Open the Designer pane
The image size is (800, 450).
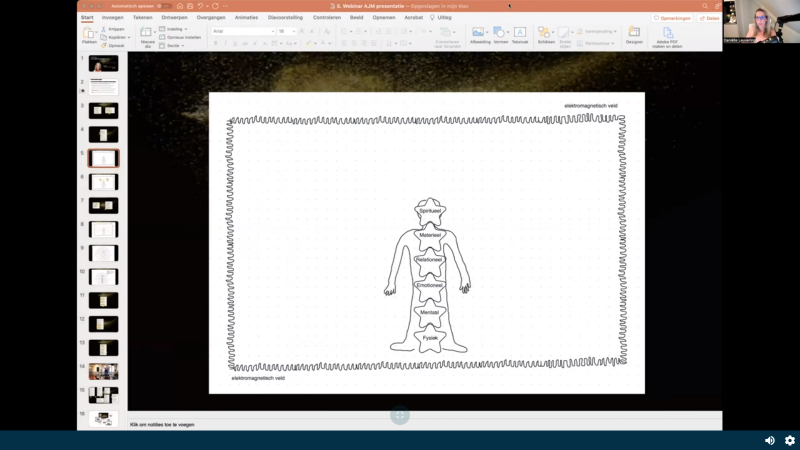634,33
